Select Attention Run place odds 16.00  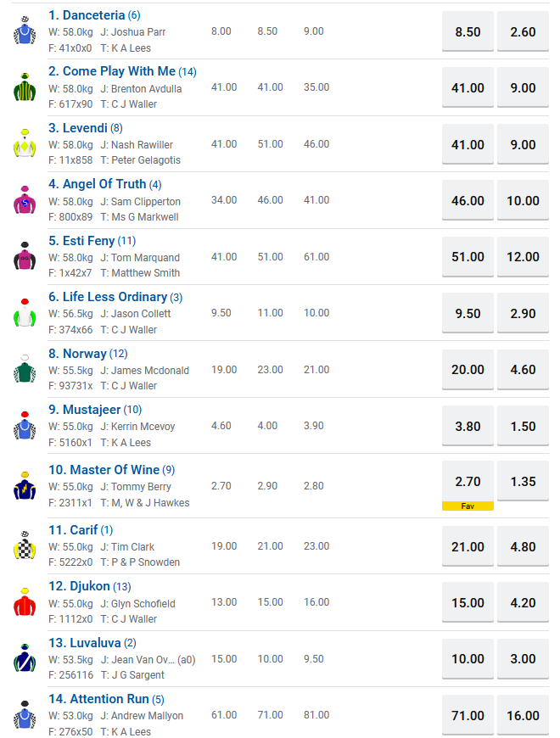523,716
